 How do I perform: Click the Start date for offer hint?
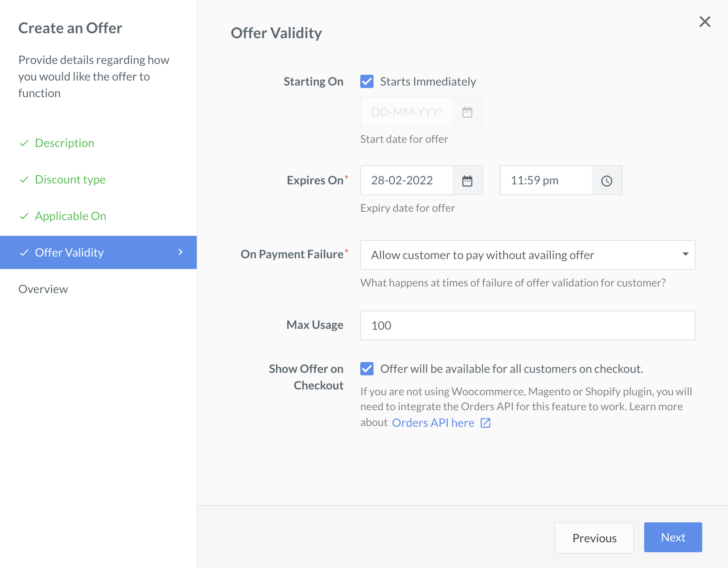pyautogui.click(x=404, y=139)
